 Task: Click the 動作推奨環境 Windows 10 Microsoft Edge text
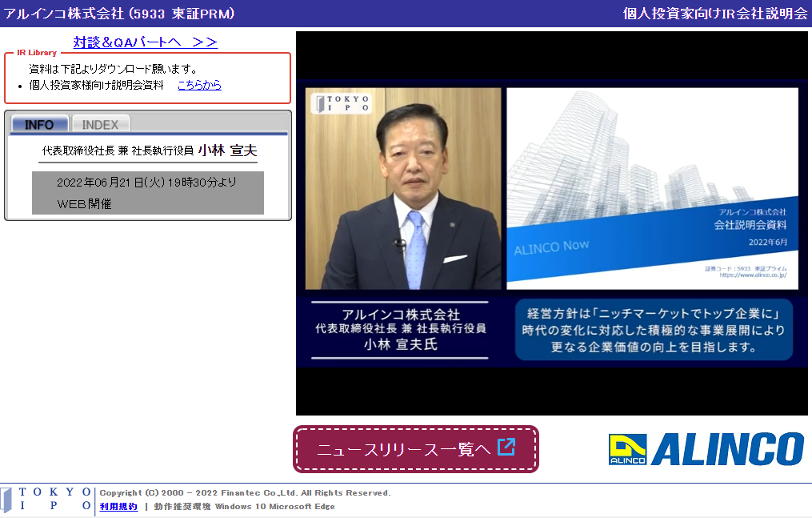coord(245,507)
